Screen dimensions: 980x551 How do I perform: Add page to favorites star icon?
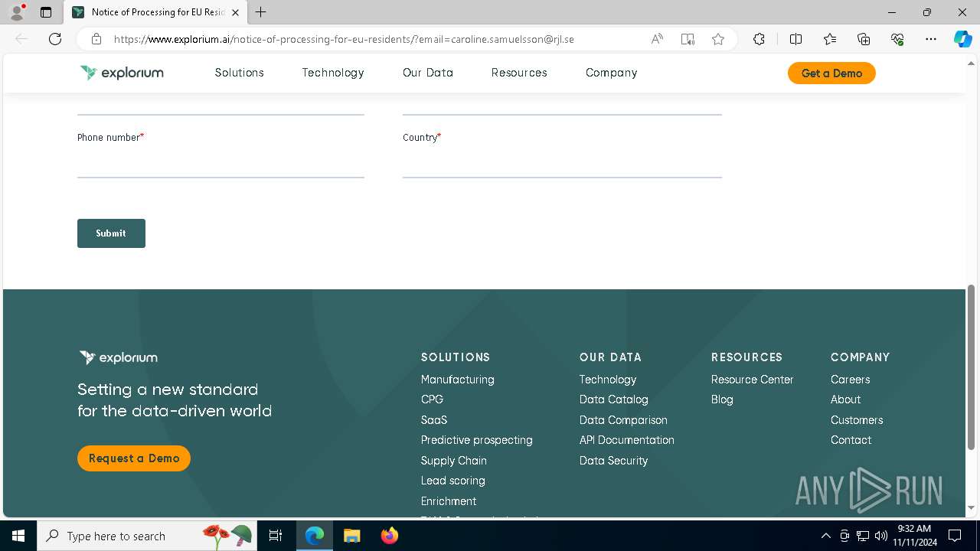click(x=718, y=39)
